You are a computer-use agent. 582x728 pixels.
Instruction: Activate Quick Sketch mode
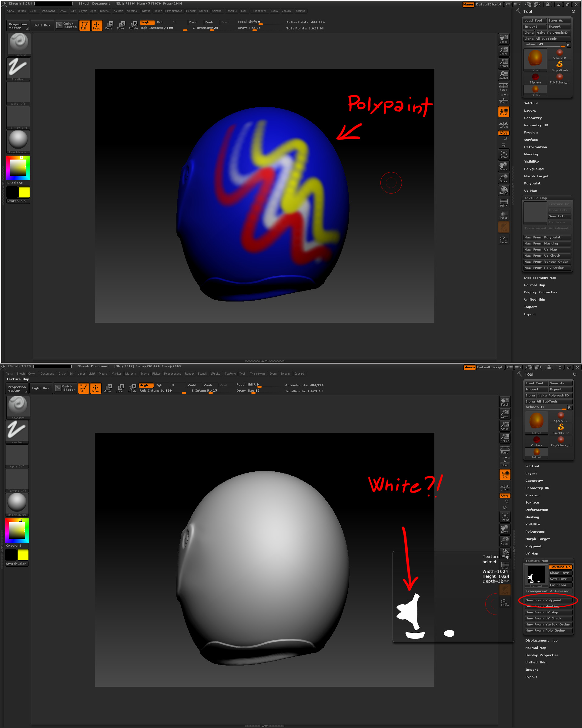click(66, 25)
